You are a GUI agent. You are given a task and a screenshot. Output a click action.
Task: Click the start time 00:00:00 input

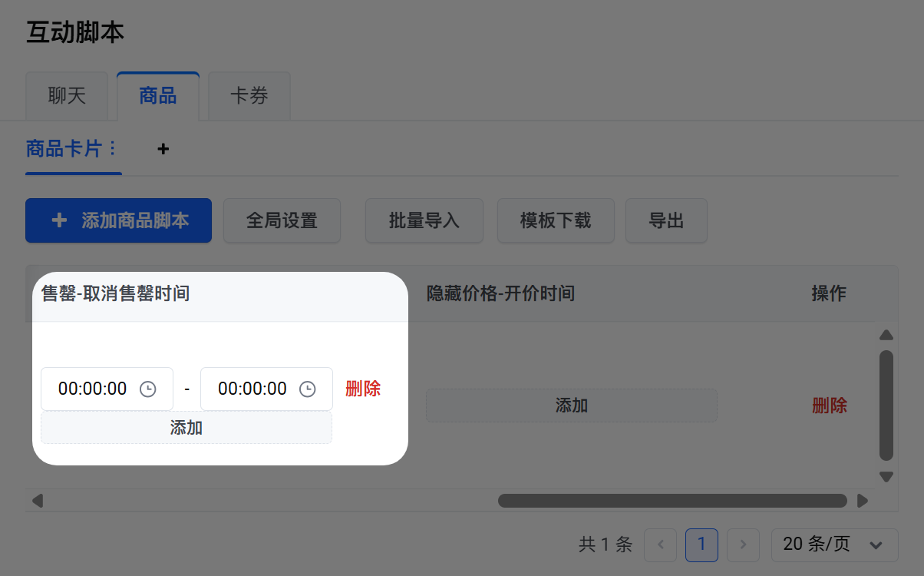click(x=93, y=389)
